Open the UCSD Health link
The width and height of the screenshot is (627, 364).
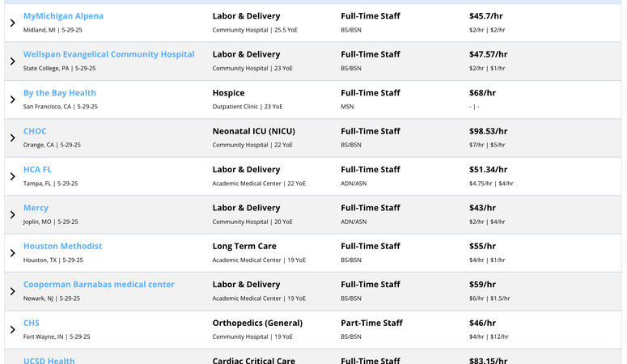(x=49, y=360)
